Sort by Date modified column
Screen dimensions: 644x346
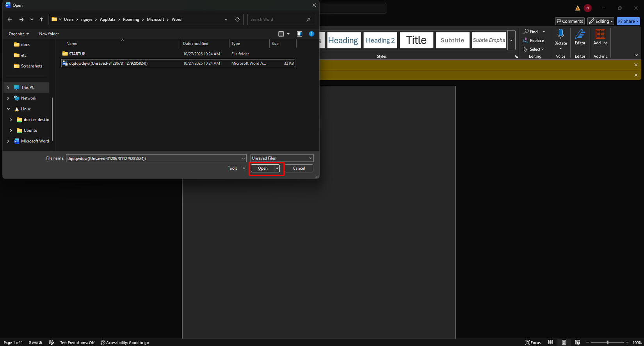point(205,44)
